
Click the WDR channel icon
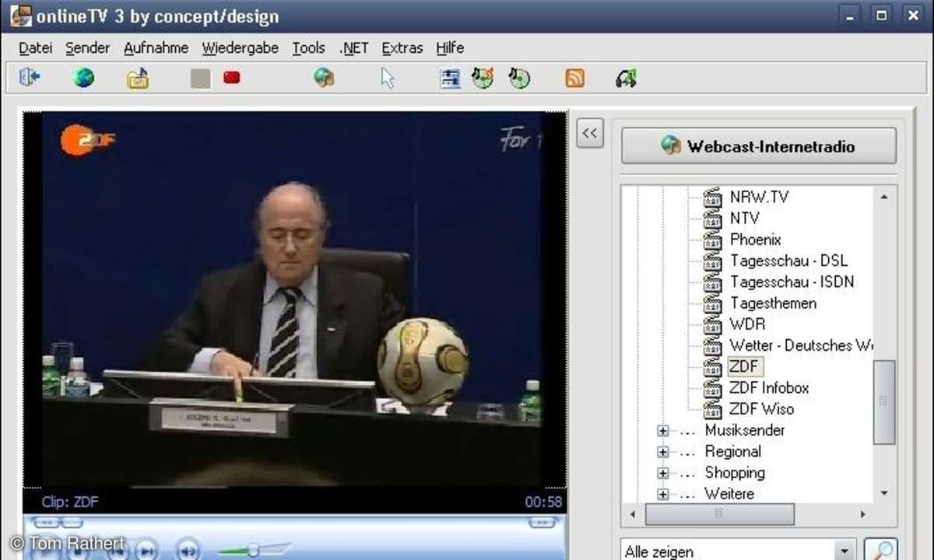713,324
